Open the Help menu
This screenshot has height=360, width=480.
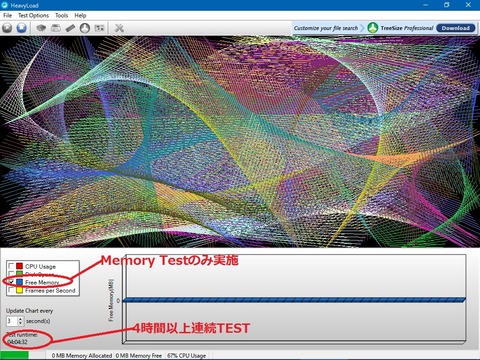80,15
